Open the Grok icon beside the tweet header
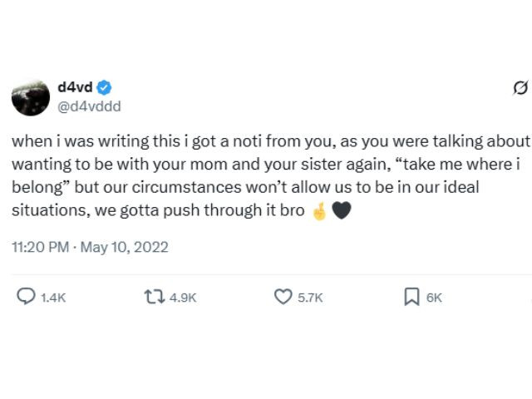Viewport: 532px width, 399px height. coord(522,89)
